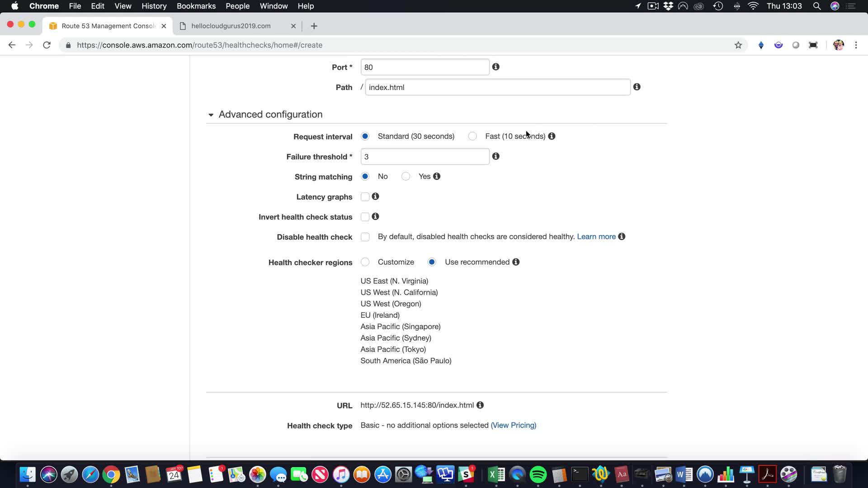Click info icon beside Path field
This screenshot has height=488, width=868.
click(637, 87)
